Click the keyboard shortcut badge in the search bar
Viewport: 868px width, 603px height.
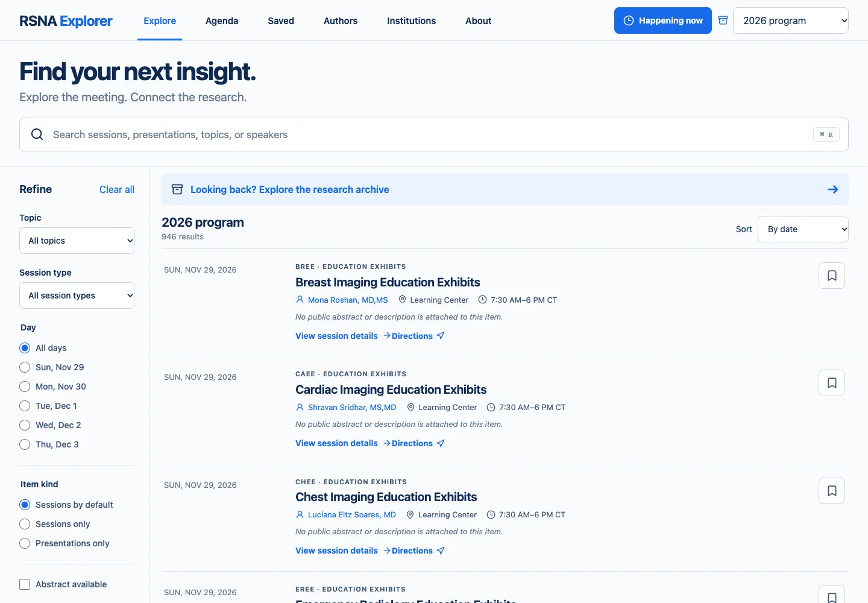click(x=826, y=134)
